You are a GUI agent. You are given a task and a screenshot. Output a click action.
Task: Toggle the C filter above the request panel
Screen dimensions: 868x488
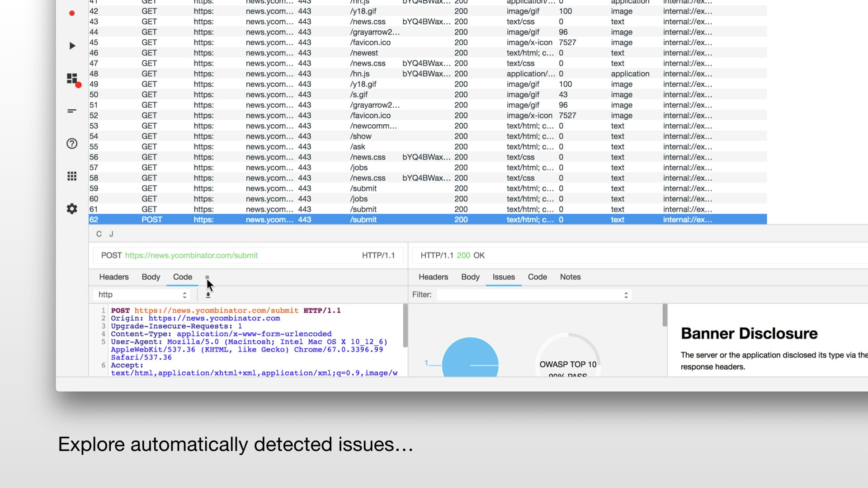click(99, 234)
